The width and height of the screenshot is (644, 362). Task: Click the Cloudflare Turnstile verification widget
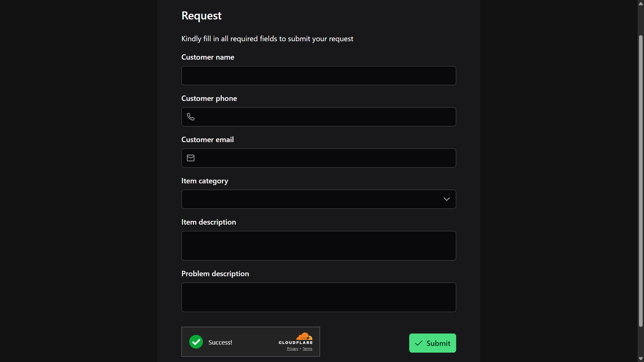[250, 342]
